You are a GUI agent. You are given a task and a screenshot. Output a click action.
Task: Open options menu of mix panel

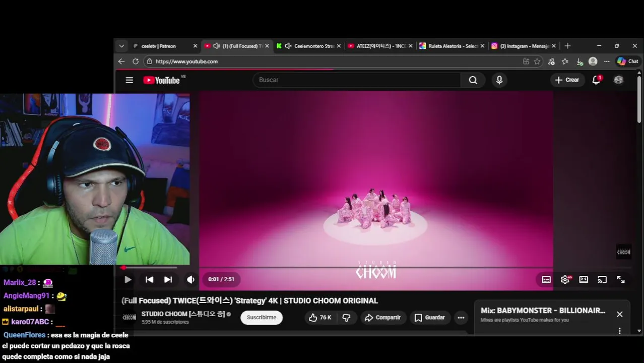[x=620, y=331]
